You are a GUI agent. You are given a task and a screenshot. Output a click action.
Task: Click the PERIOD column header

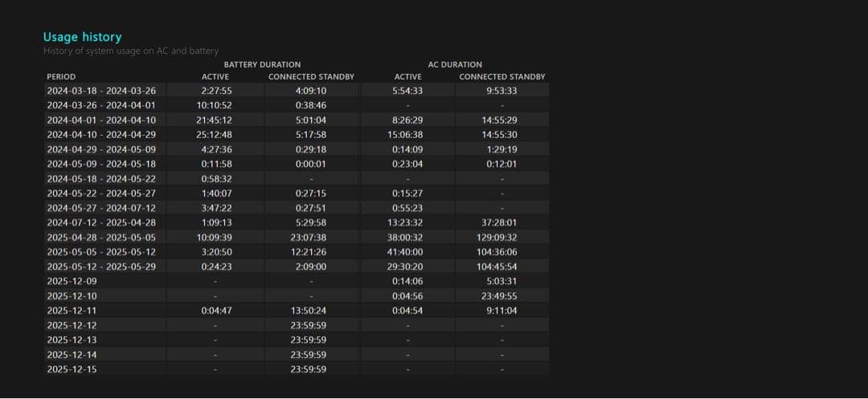point(61,77)
